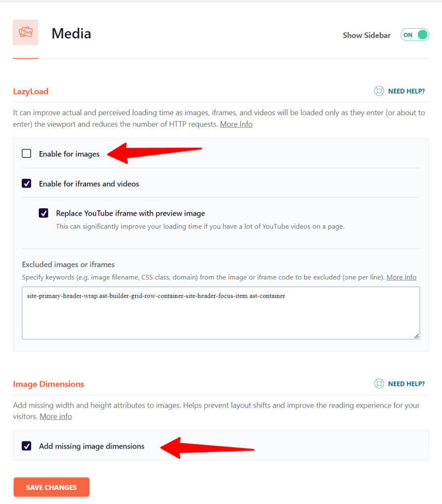This screenshot has height=504, width=442.
Task: Select the LazyLoad section heading
Action: click(30, 91)
